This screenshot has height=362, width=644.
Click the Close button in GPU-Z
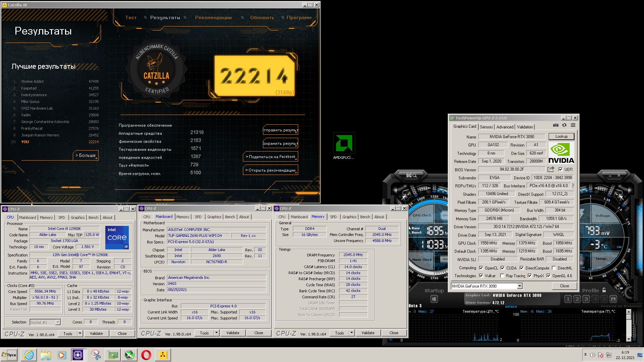pyautogui.click(x=565, y=286)
